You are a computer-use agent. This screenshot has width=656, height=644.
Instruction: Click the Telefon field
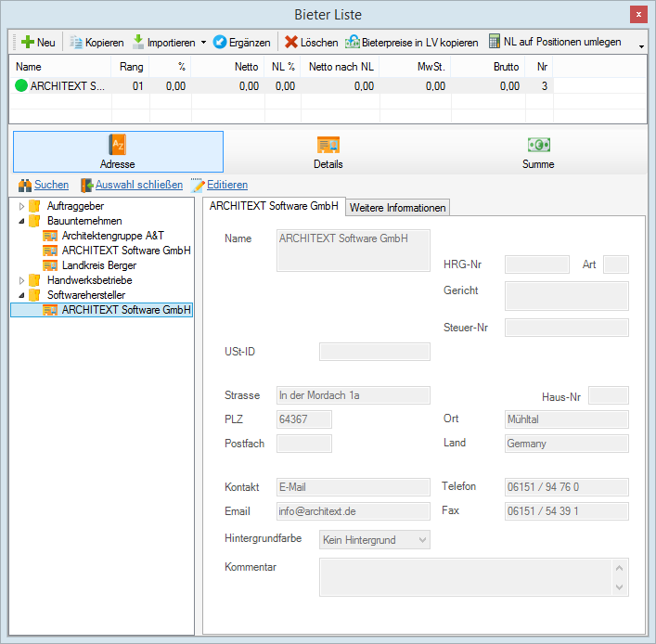coord(567,487)
